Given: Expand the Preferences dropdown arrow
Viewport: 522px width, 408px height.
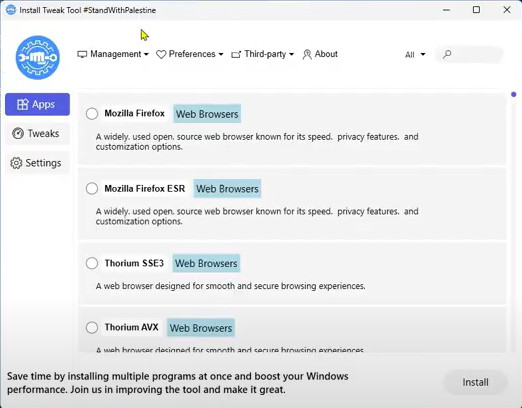Looking at the screenshot, I should (x=221, y=54).
